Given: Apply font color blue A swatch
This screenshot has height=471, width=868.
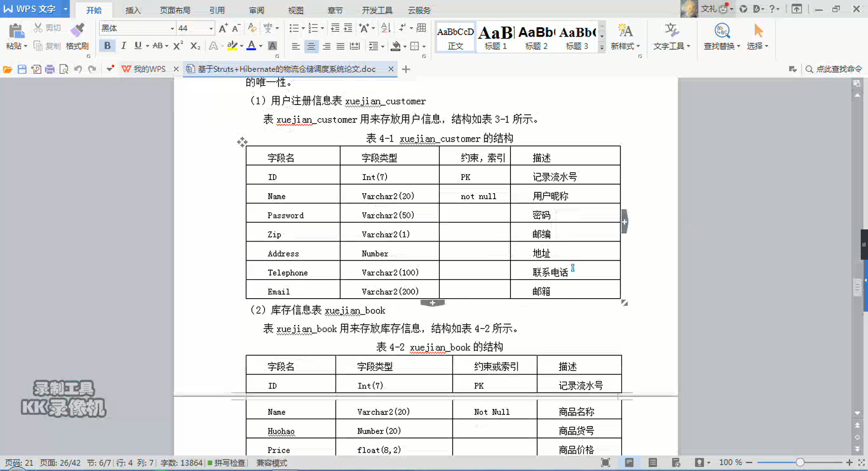Looking at the screenshot, I should [251, 46].
